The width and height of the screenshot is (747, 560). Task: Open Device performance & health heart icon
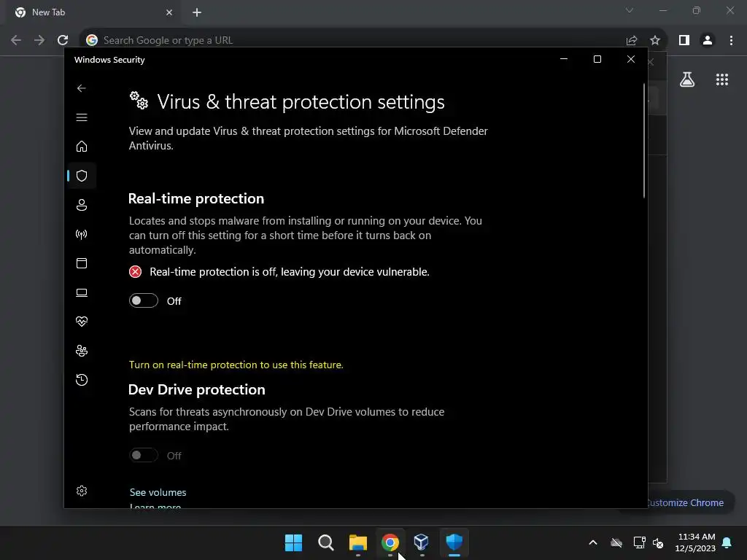(82, 322)
